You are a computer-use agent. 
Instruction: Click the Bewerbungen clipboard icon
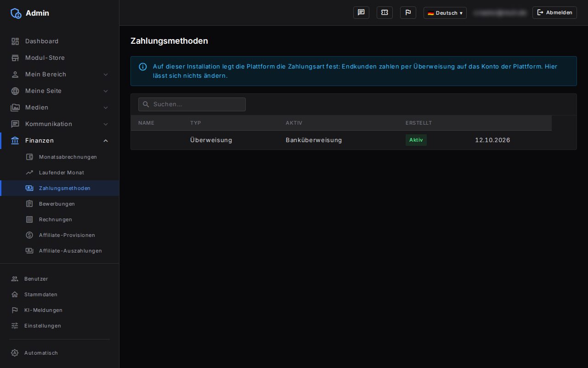[29, 204]
